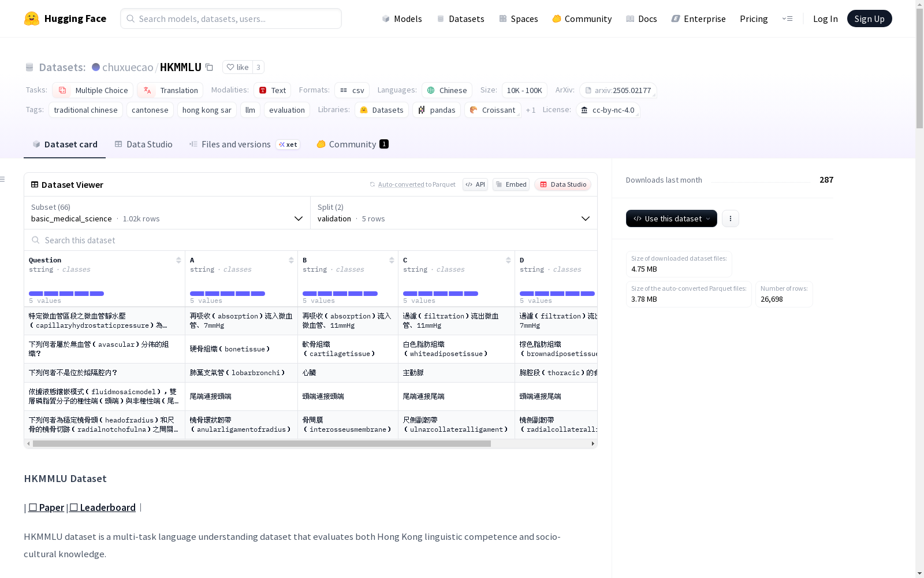Open the Community tab

(352, 144)
